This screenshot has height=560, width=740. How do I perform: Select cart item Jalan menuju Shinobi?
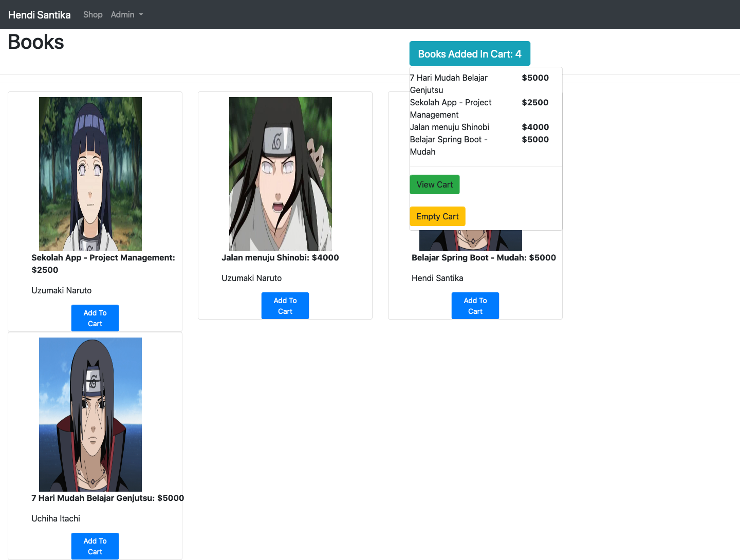pos(450,127)
